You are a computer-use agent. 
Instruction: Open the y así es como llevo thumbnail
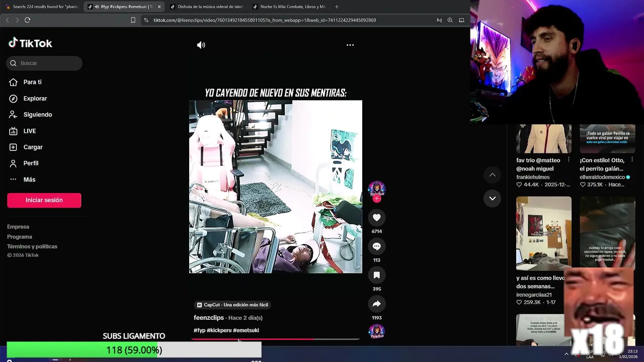click(x=544, y=233)
